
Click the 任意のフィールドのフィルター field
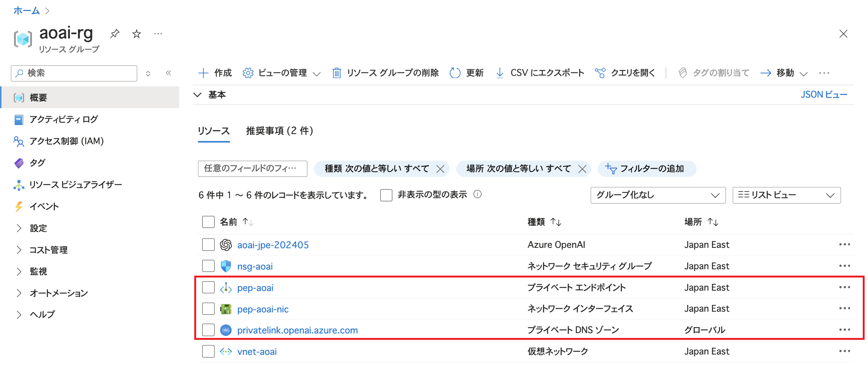253,169
